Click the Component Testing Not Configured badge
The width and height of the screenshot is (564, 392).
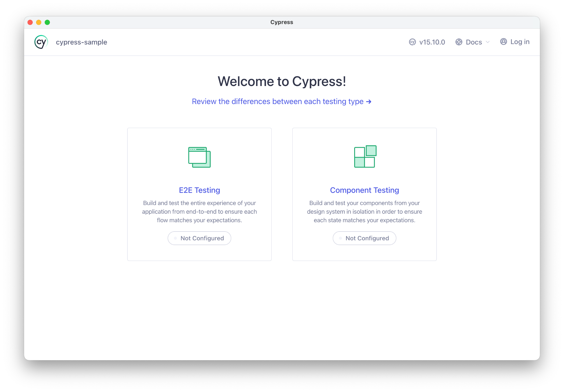(364, 238)
